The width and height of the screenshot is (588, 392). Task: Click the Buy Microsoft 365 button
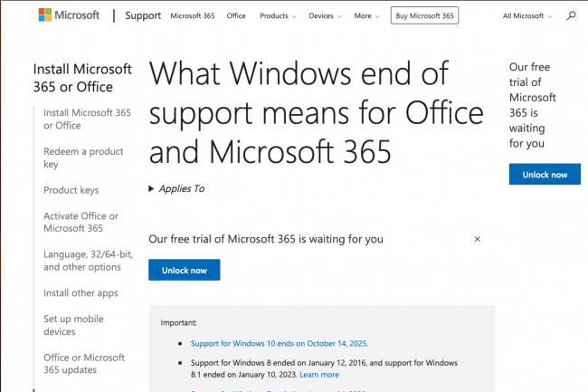pos(424,15)
